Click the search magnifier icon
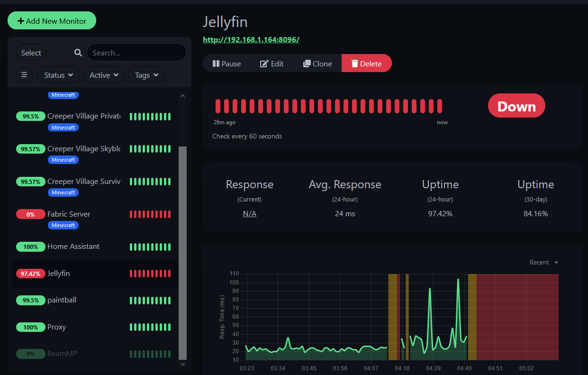This screenshot has width=588, height=375. [x=78, y=53]
